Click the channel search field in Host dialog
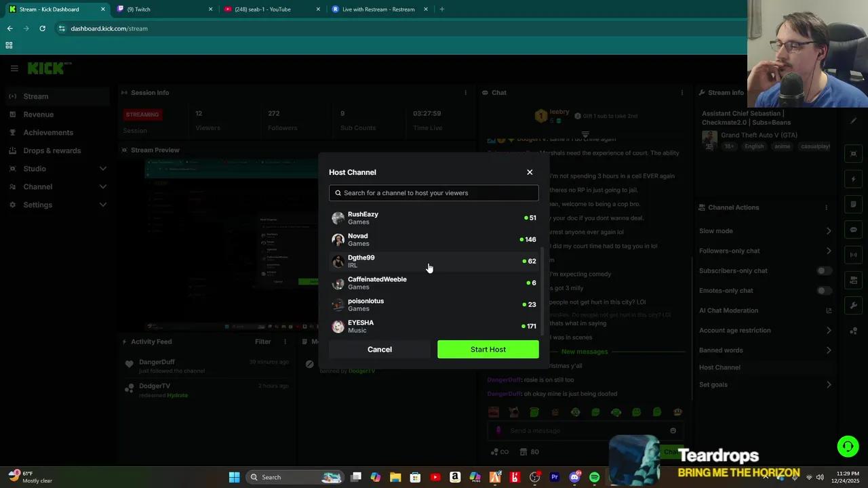 (433, 192)
